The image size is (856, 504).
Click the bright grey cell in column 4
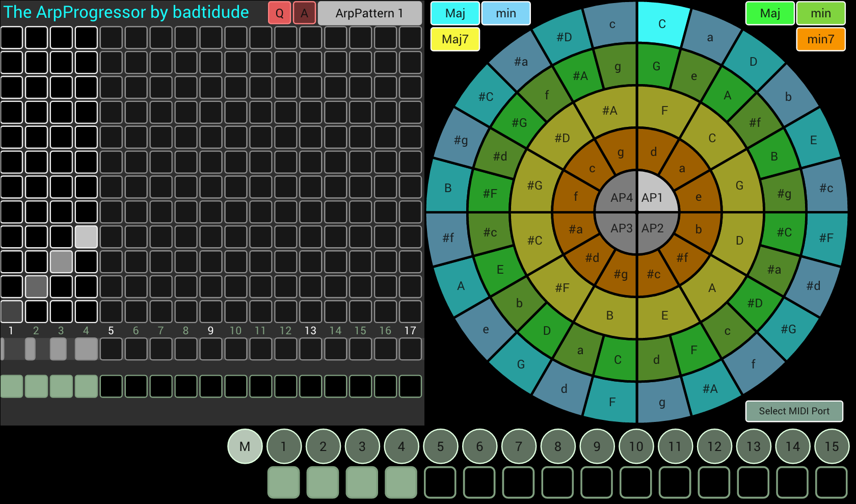coord(86,237)
